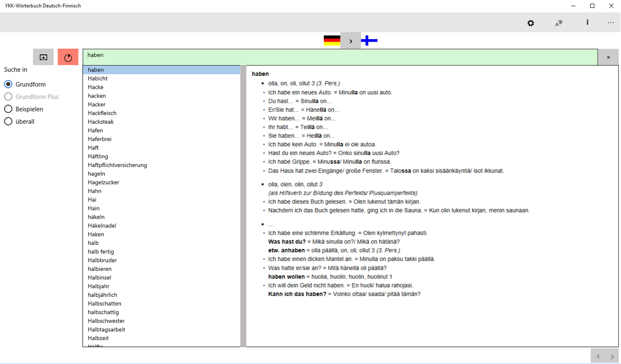Select Halbjahr in the word list

click(162, 286)
